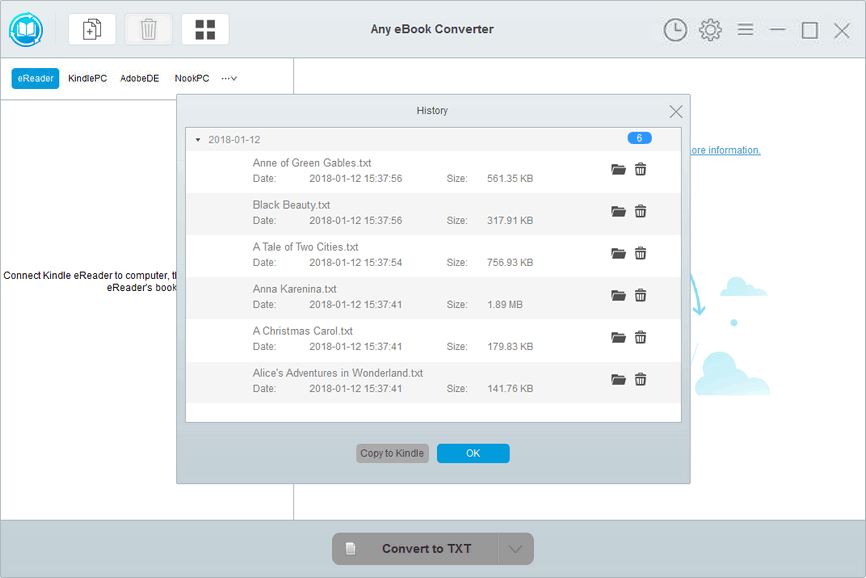The width and height of the screenshot is (866, 578).
Task: Delete A Christmas Carol.txt history entry
Action: (x=640, y=337)
